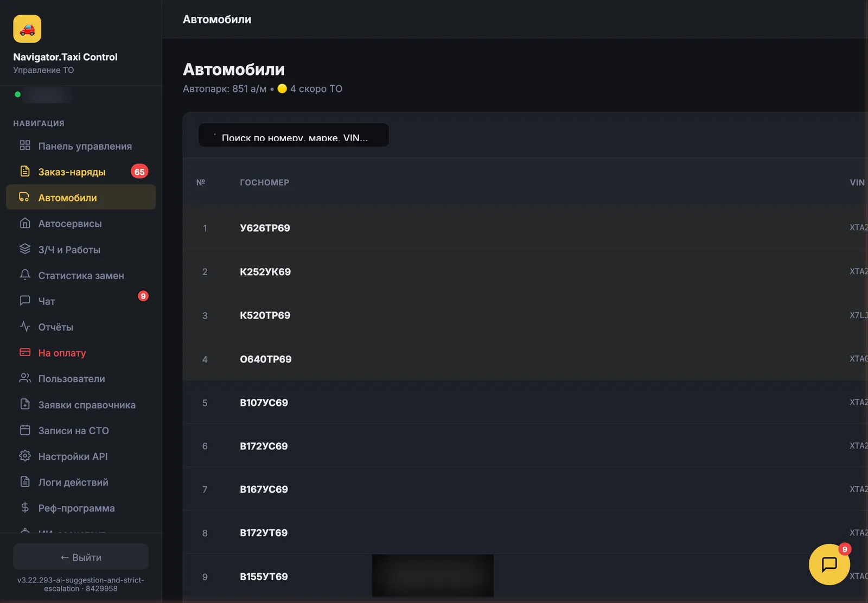
Task: Click the Заказ-наряды document icon
Action: coord(25,172)
